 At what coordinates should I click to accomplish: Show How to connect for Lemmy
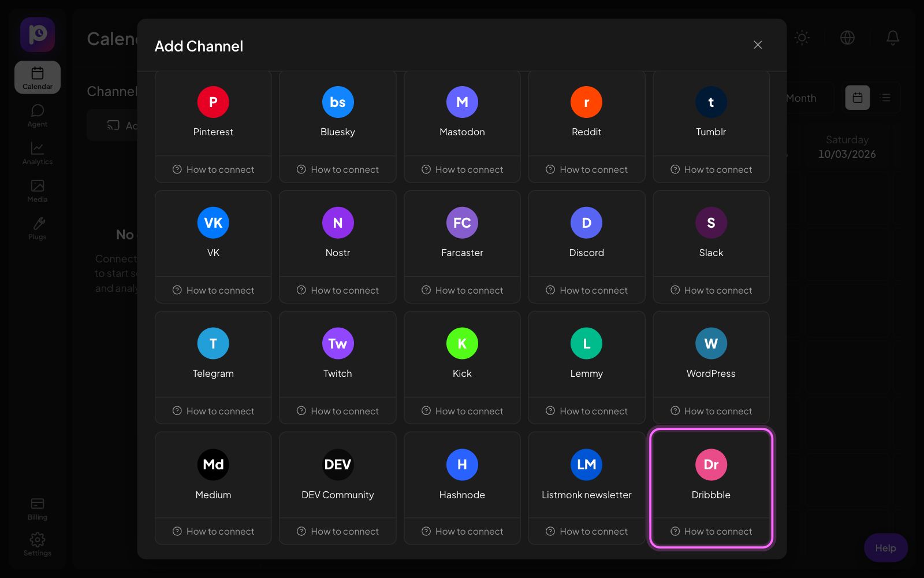(x=586, y=411)
